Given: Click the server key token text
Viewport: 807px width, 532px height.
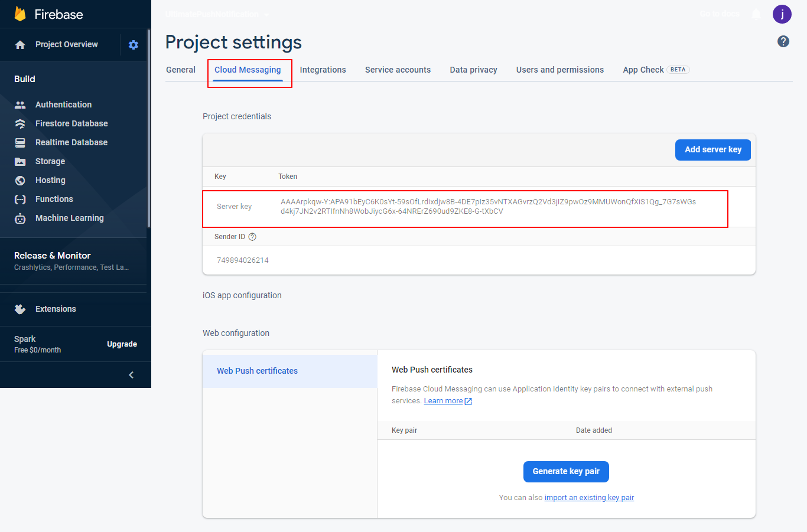Looking at the screenshot, I should [488, 207].
